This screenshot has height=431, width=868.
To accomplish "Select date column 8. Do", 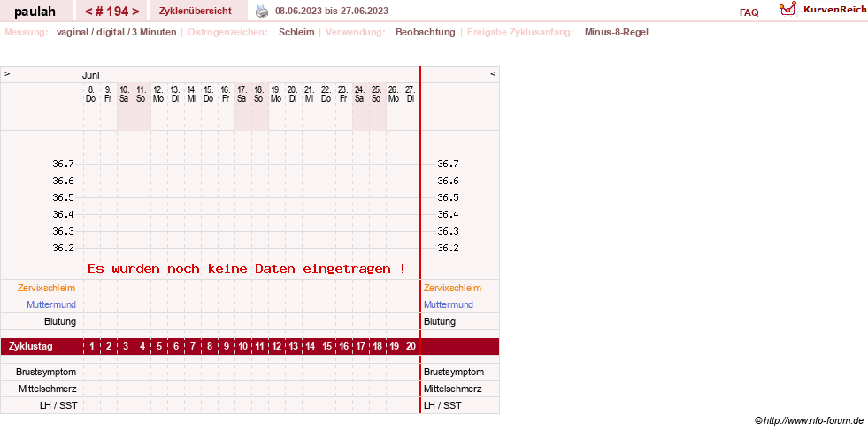I will click(x=91, y=94).
